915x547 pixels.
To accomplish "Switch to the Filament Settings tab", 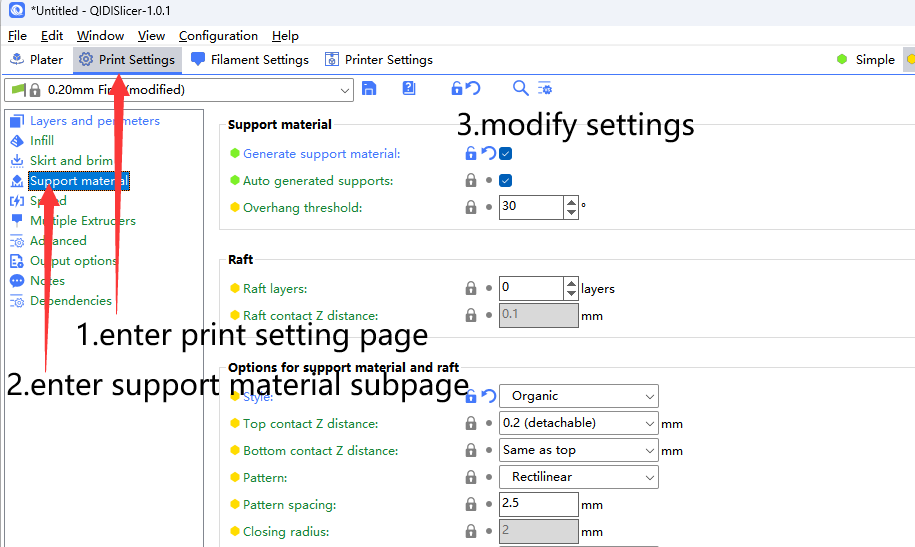I will pyautogui.click(x=250, y=60).
